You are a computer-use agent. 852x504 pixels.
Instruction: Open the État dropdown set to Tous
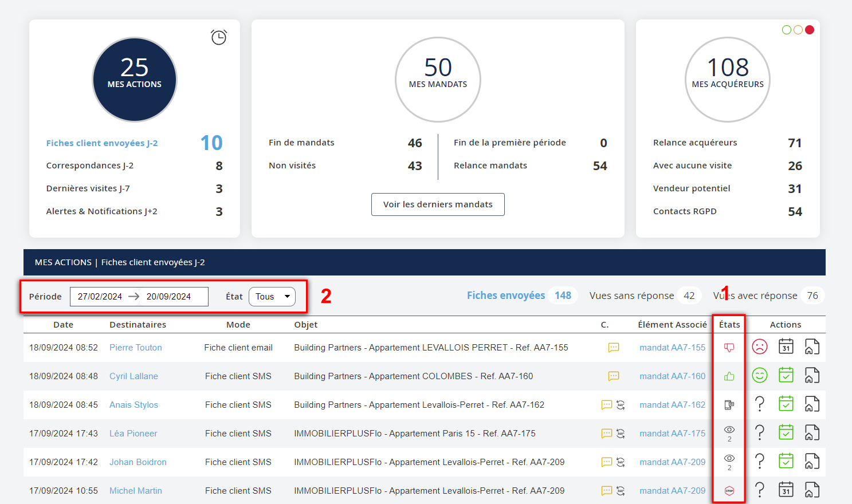[x=272, y=297]
